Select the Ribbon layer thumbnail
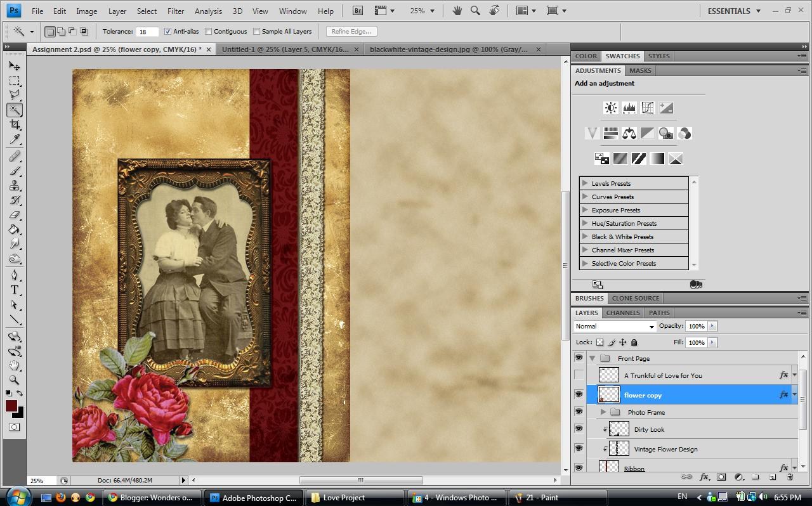Viewport: 812px width, 506px height. [x=609, y=467]
